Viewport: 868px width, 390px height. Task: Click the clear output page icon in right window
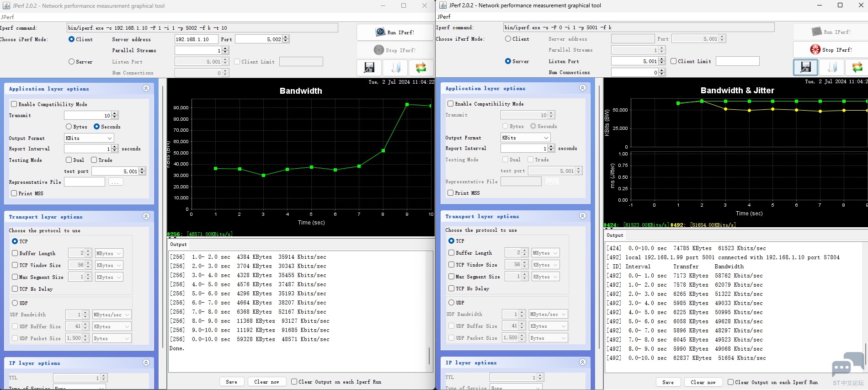832,67
